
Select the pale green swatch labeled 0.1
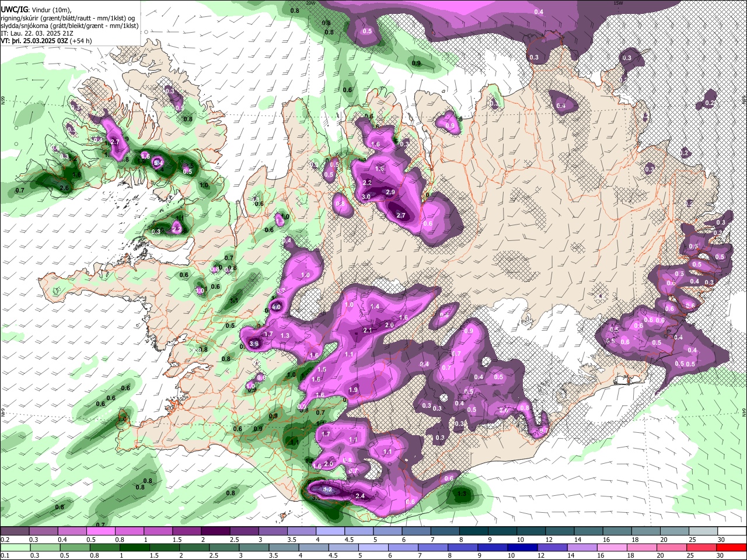[16, 547]
